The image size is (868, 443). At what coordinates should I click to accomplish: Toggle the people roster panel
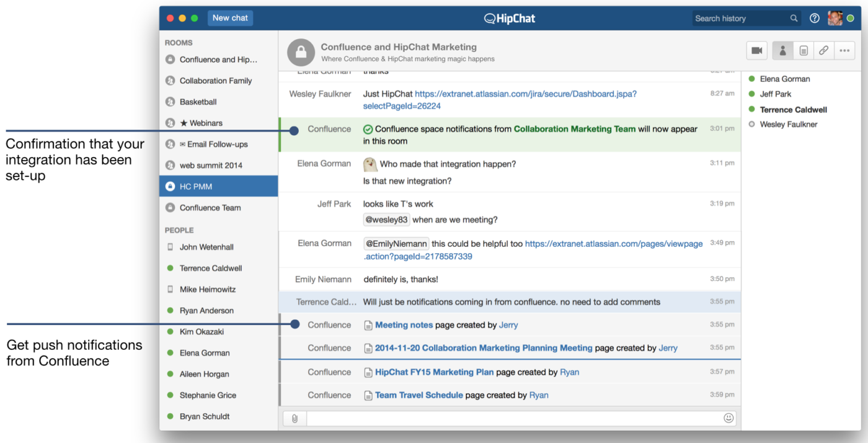[782, 50]
